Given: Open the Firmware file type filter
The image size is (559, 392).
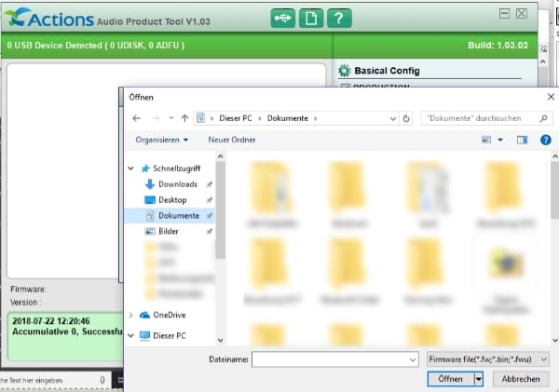Looking at the screenshot, I should click(487, 359).
